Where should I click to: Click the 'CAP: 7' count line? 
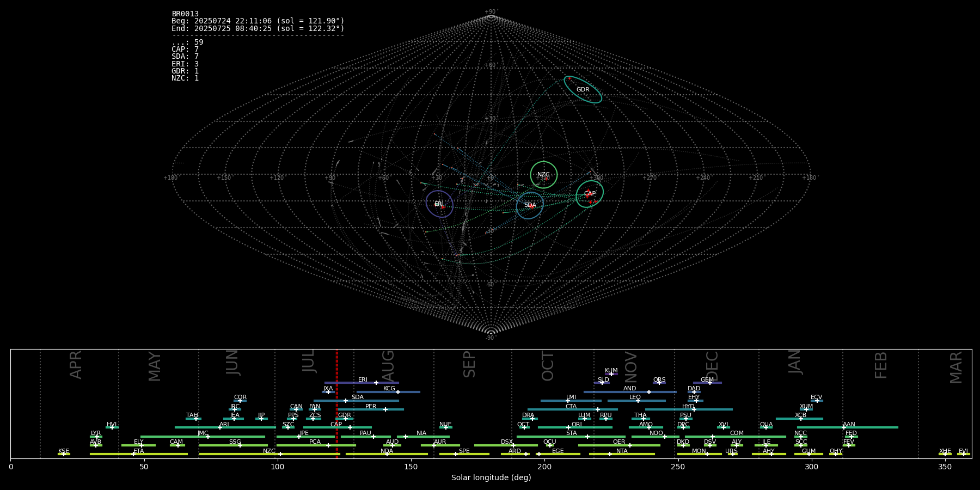(x=185, y=50)
